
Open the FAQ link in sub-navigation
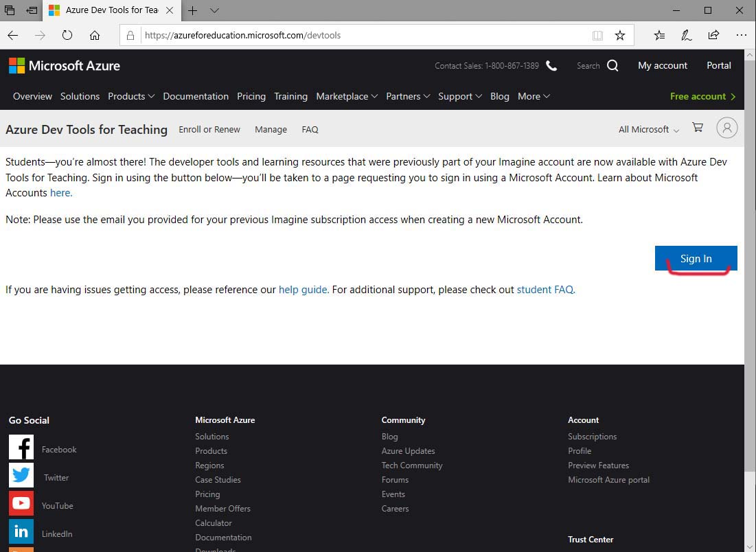tap(310, 130)
